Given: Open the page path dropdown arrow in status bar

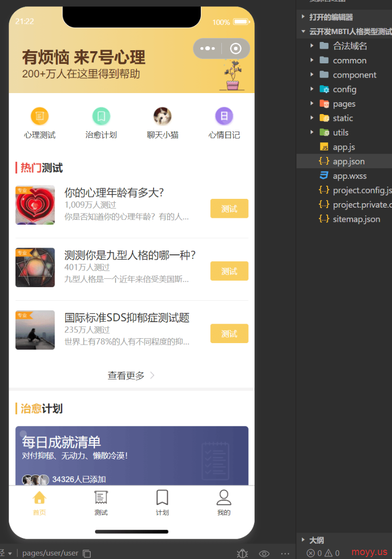Looking at the screenshot, I should tap(10, 554).
